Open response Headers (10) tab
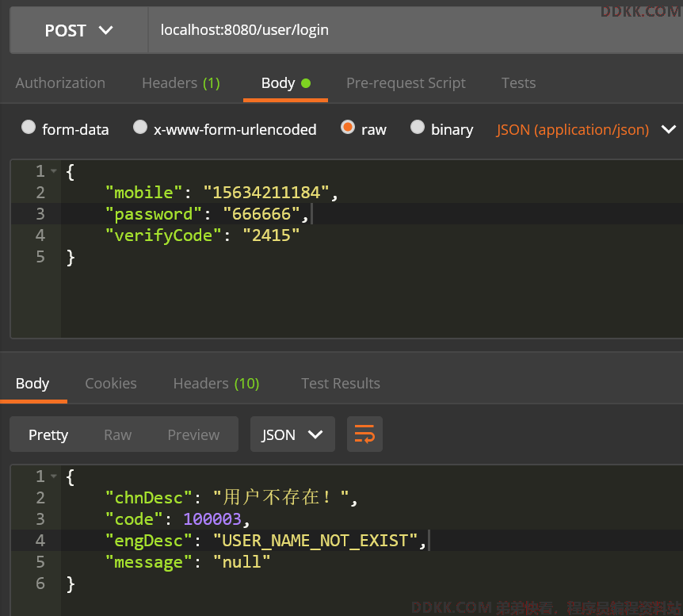 (216, 384)
